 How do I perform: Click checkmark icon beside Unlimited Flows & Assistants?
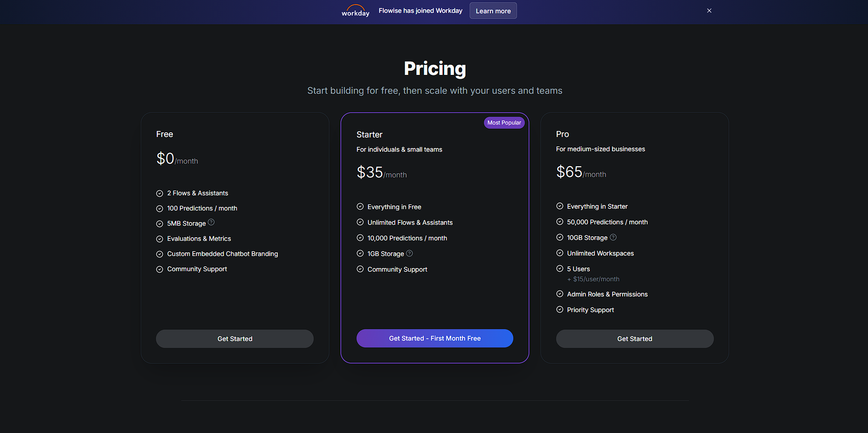click(x=360, y=222)
